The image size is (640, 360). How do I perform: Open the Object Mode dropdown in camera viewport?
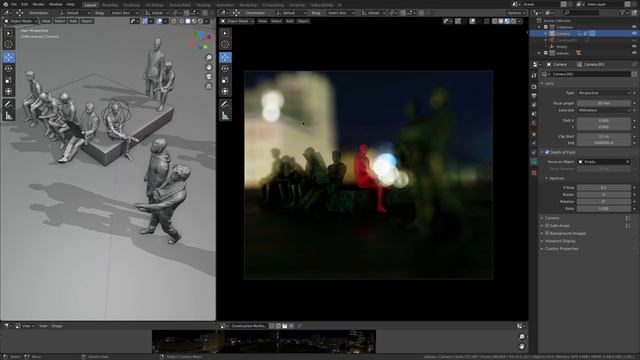(x=237, y=21)
